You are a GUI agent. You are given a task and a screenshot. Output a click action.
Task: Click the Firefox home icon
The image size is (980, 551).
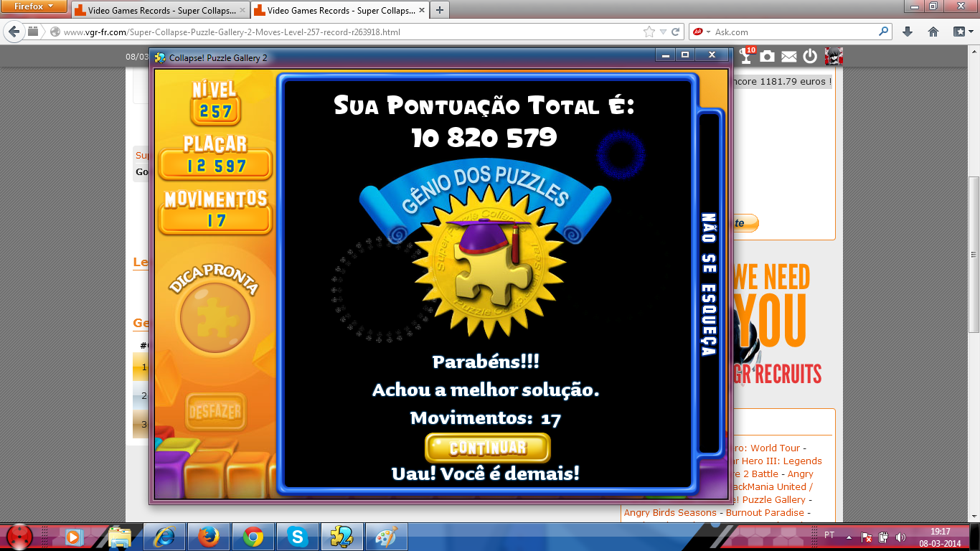coord(933,32)
